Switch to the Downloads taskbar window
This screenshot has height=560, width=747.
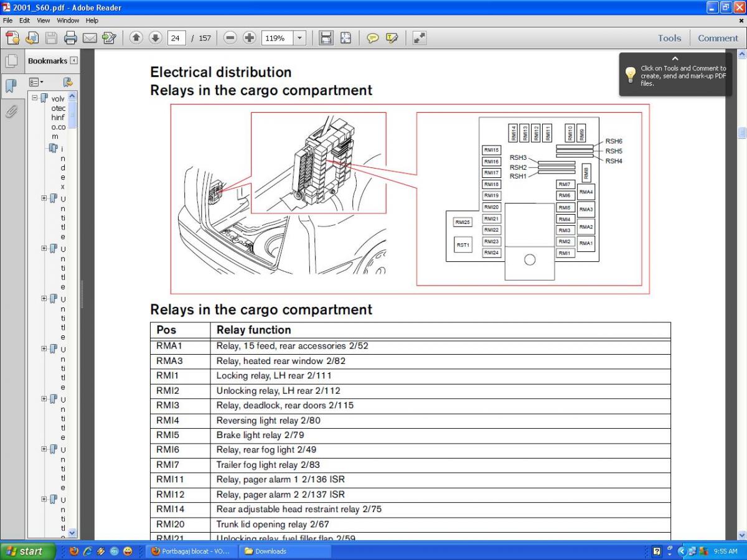tap(285, 551)
